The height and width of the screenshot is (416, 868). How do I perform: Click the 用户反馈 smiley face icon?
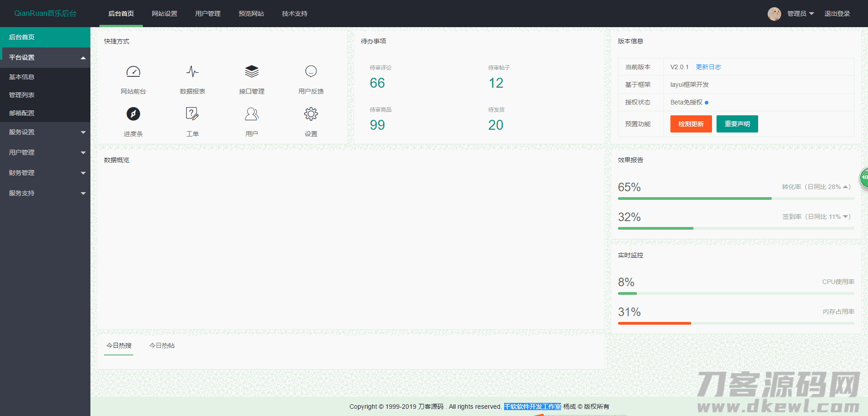coord(311,72)
